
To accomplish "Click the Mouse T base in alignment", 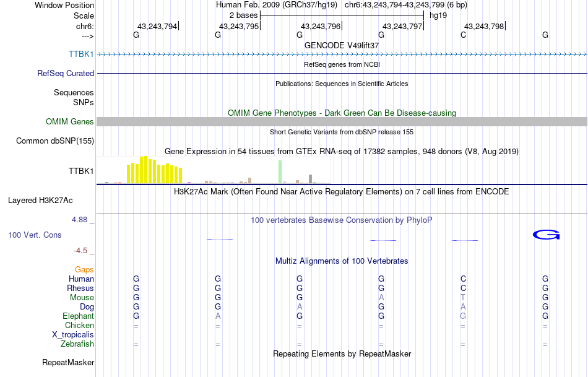I will 463,298.
